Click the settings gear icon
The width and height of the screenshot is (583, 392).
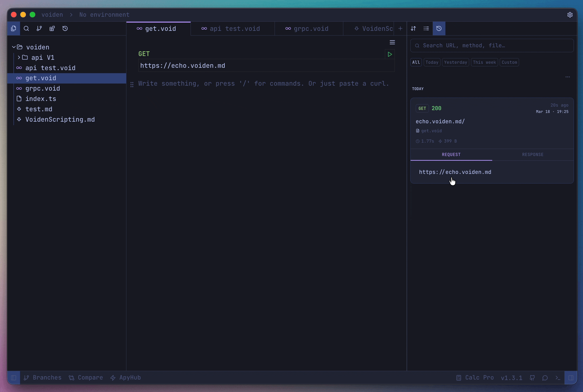click(x=570, y=15)
